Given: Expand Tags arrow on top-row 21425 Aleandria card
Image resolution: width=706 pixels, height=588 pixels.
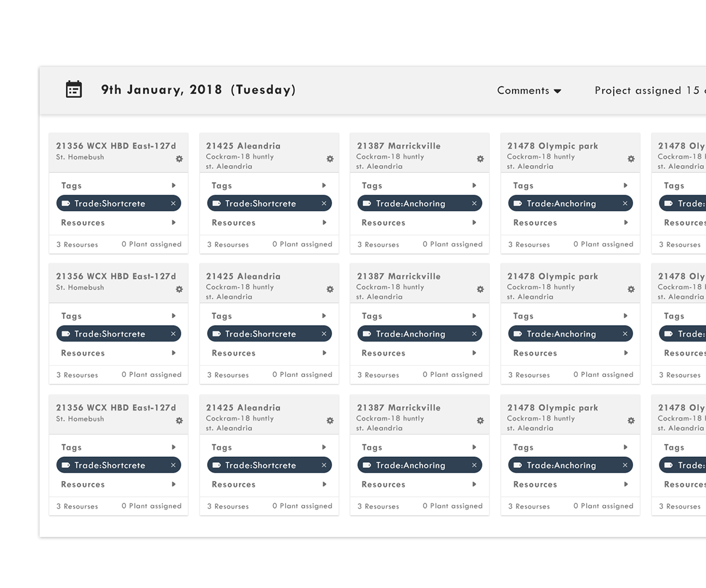Looking at the screenshot, I should point(324,185).
